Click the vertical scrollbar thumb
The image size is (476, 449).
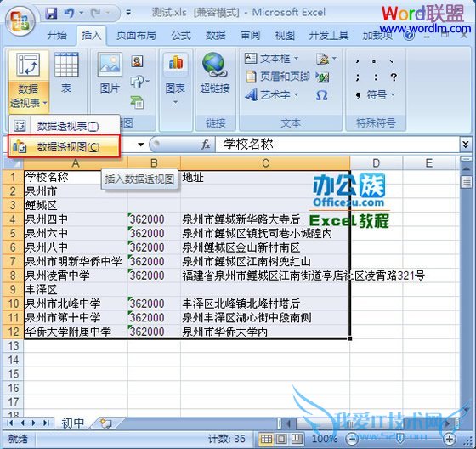[466, 182]
